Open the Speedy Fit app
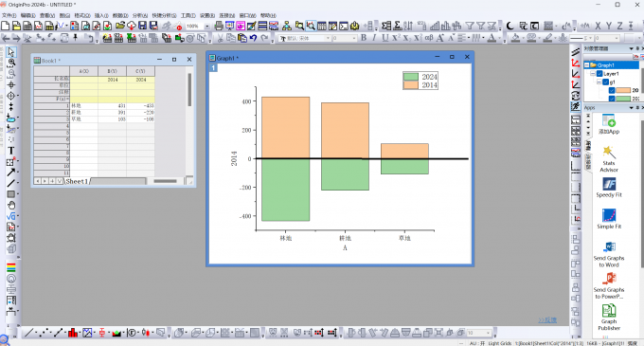644x346 pixels. (x=609, y=188)
